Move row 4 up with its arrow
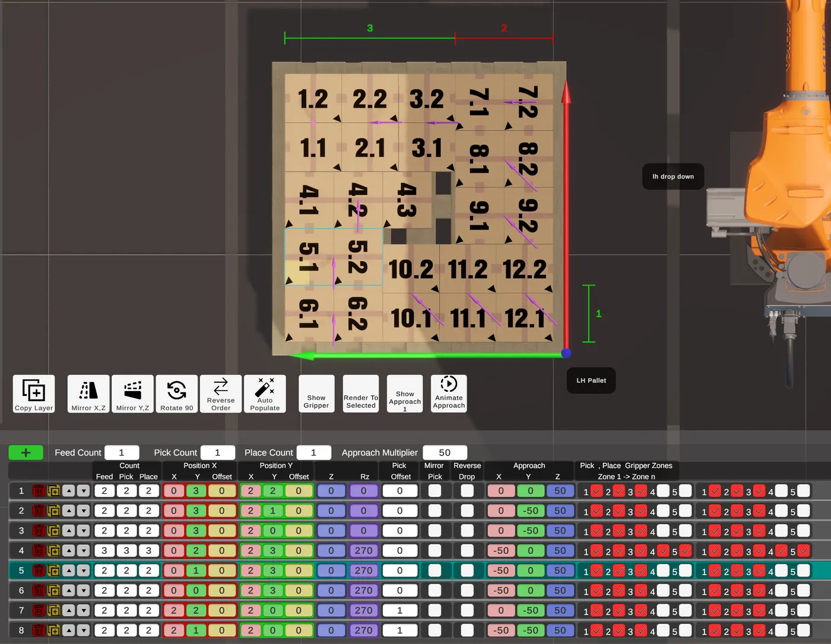 click(x=69, y=551)
